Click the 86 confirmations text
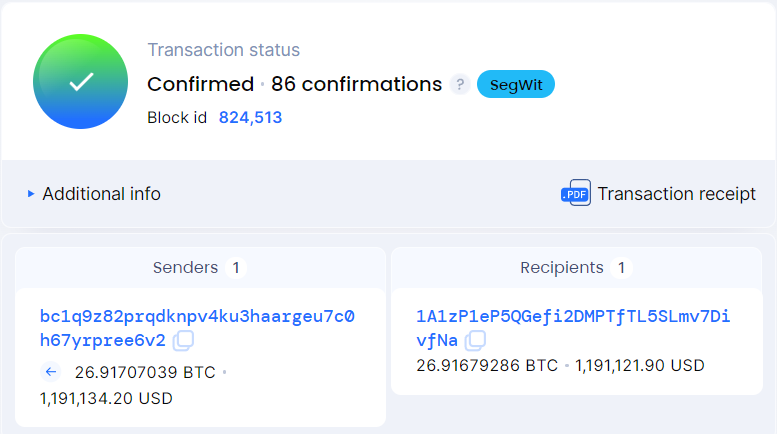777x434 pixels. pyautogui.click(x=356, y=85)
